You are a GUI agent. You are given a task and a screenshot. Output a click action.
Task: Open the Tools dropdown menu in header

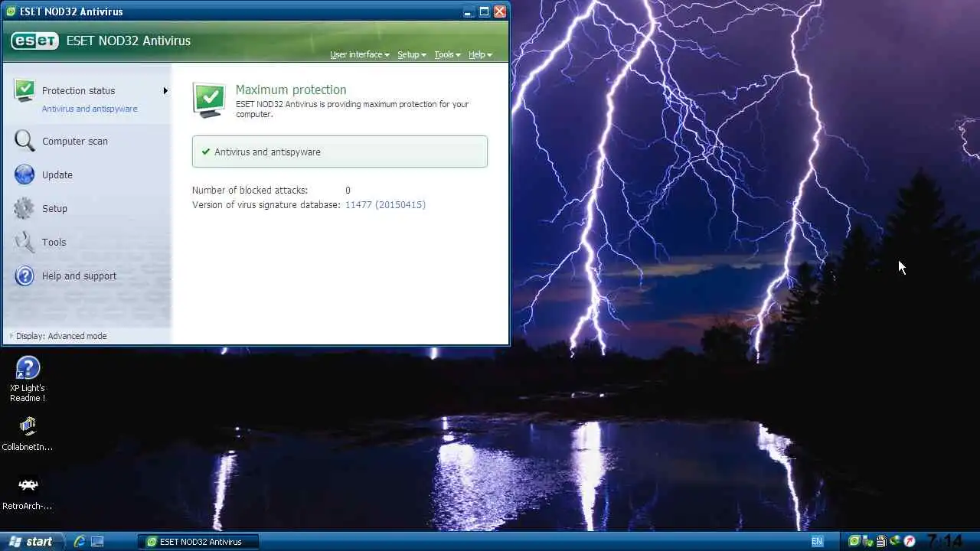(448, 54)
